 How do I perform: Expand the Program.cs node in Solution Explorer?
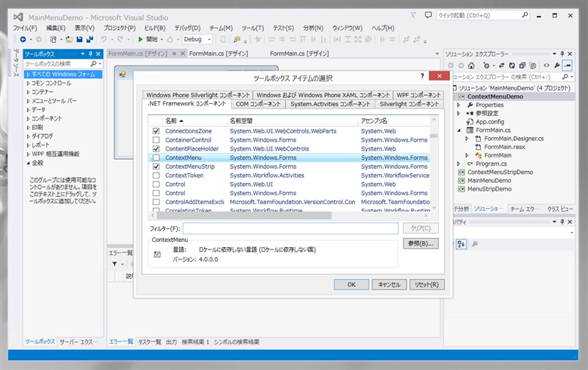pyautogui.click(x=458, y=164)
